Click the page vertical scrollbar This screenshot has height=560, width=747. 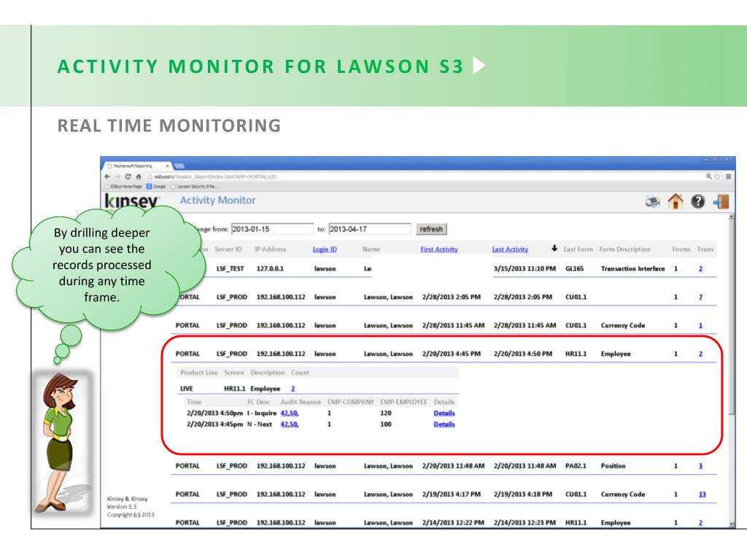pyautogui.click(x=732, y=316)
